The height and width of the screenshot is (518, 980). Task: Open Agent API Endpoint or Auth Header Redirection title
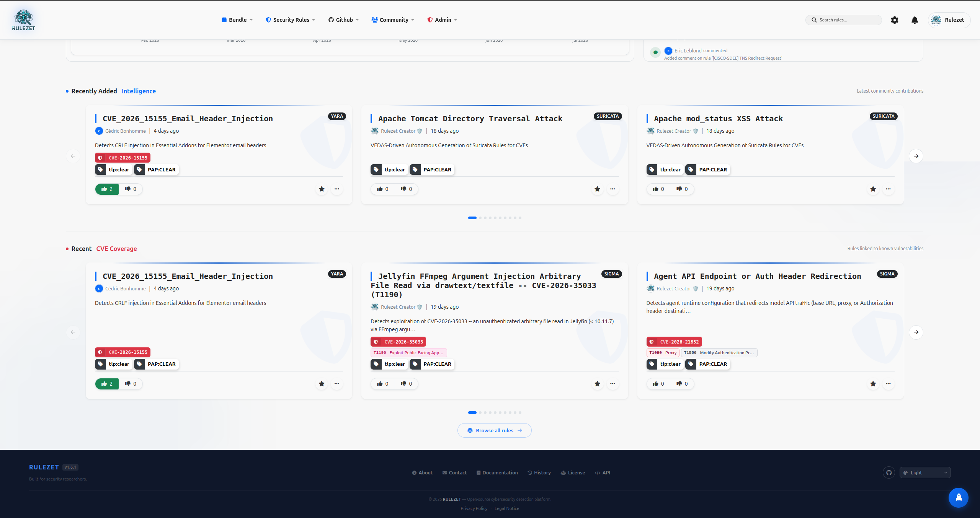pyautogui.click(x=758, y=276)
